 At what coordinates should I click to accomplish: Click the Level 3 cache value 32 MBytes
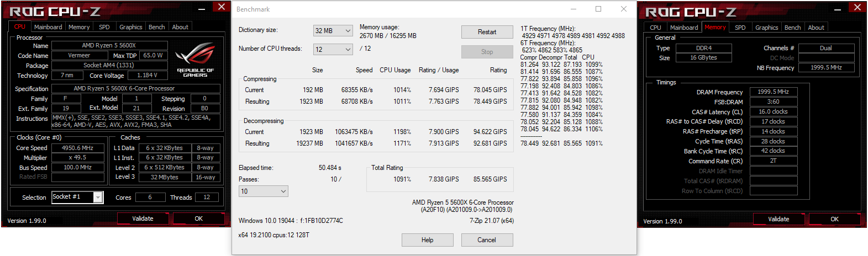(x=165, y=177)
